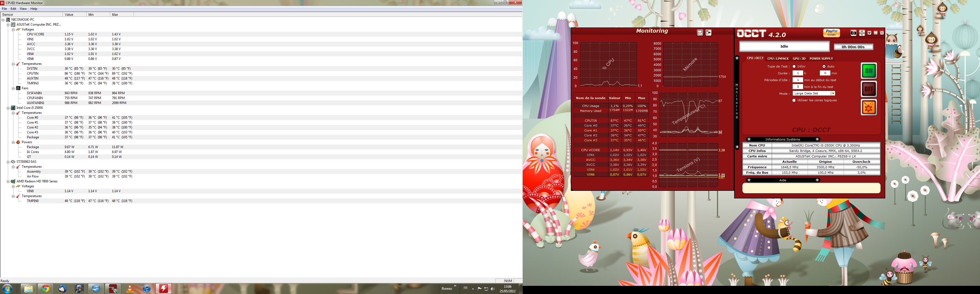The width and height of the screenshot is (980, 294).
Task: Open the View menu in Hardware Monitor
Action: click(x=23, y=9)
